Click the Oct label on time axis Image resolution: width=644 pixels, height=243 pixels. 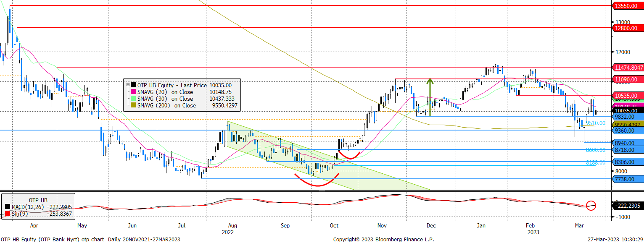[x=334, y=225]
